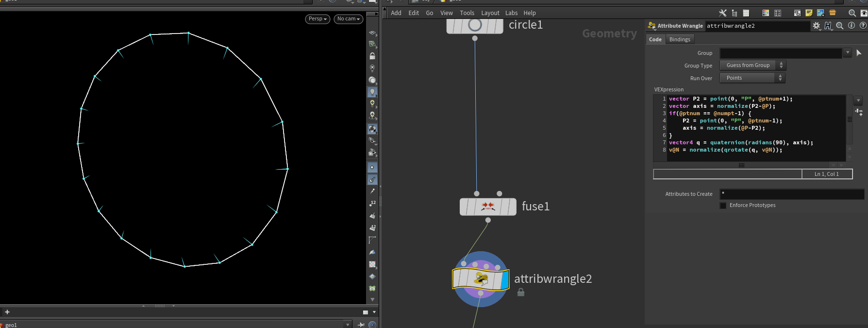
Task: Toggle display point numbers icon
Action: pyautogui.click(x=372, y=204)
